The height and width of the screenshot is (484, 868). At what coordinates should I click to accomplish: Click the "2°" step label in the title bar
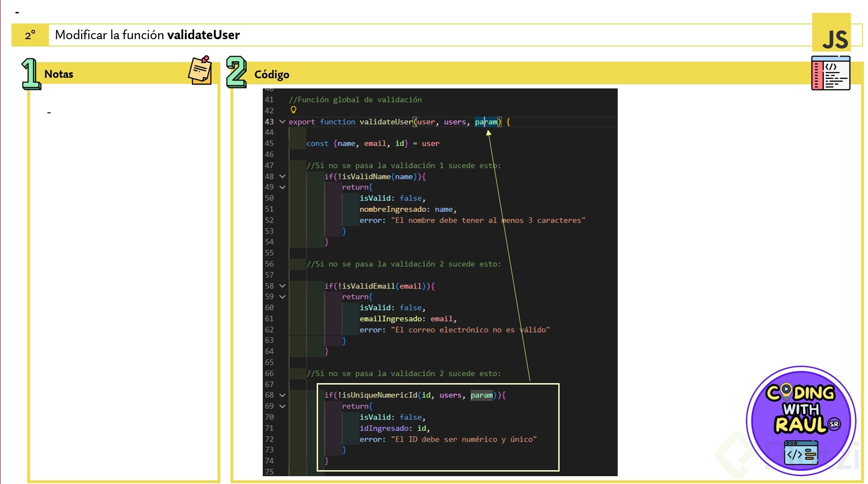[x=30, y=35]
